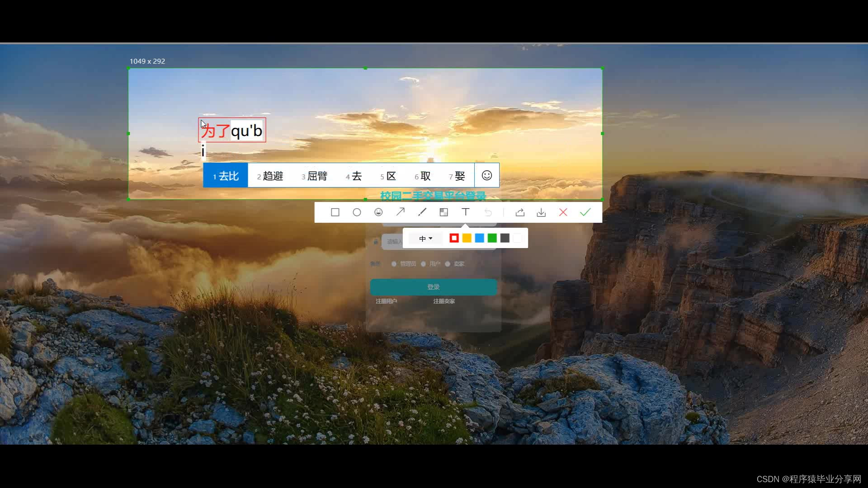Select the mosaic blur tool
The width and height of the screenshot is (868, 488).
click(444, 212)
